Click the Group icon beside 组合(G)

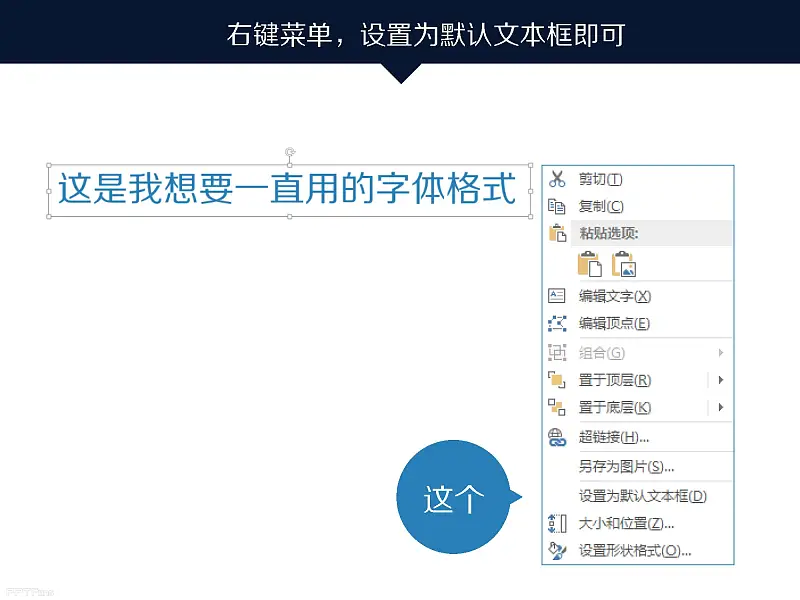pyautogui.click(x=557, y=353)
